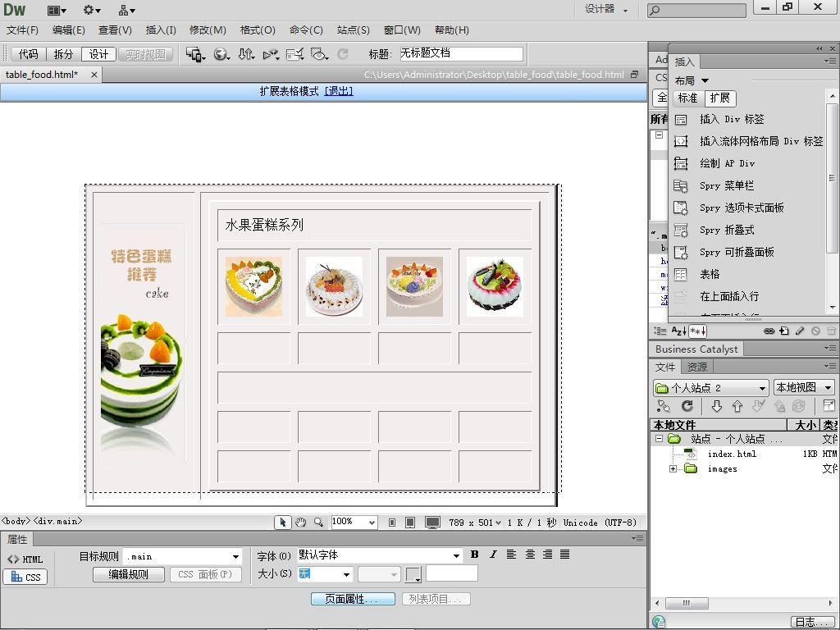Screen dimensions: 840x630
Task: Select the Hand tool in status bar
Action: (x=300, y=523)
